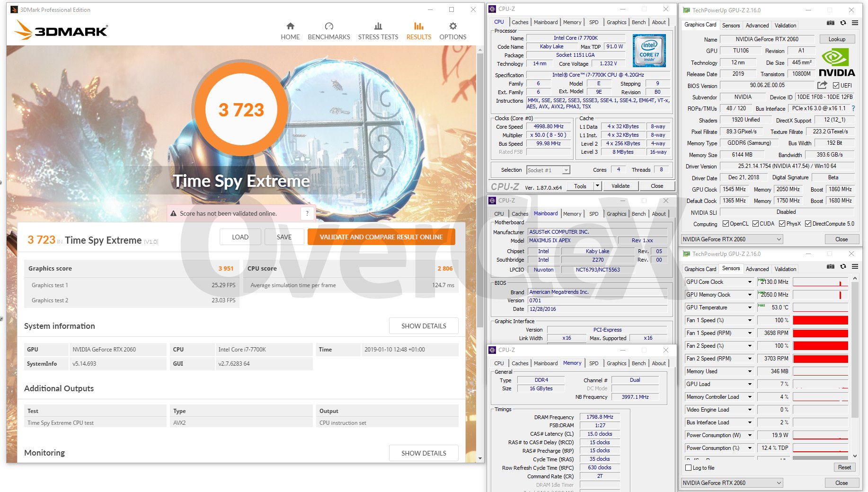Open the Caches tab in top CPU-Z
This screenshot has height=492, width=868.
pyautogui.click(x=520, y=22)
